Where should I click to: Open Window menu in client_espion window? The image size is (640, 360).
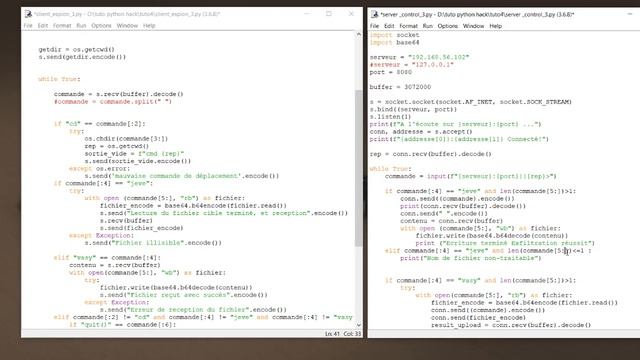click(127, 25)
